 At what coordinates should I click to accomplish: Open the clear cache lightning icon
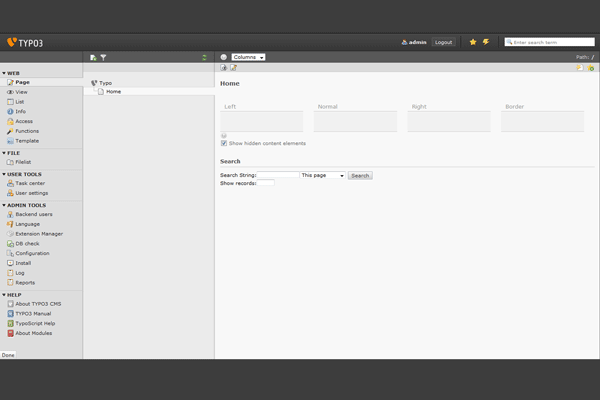click(x=486, y=42)
